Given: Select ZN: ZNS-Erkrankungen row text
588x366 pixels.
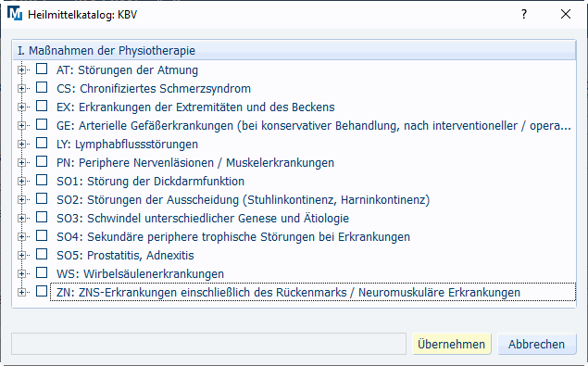Looking at the screenshot, I should click(x=288, y=293).
